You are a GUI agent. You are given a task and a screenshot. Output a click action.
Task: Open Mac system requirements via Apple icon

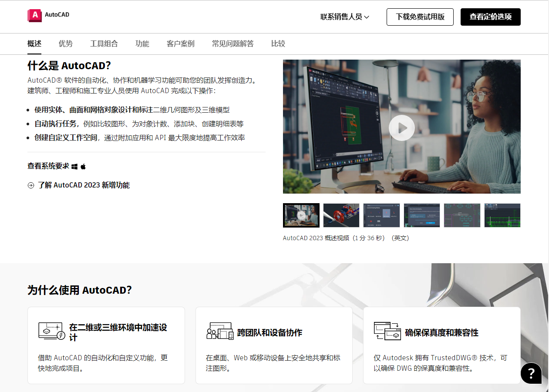83,166
